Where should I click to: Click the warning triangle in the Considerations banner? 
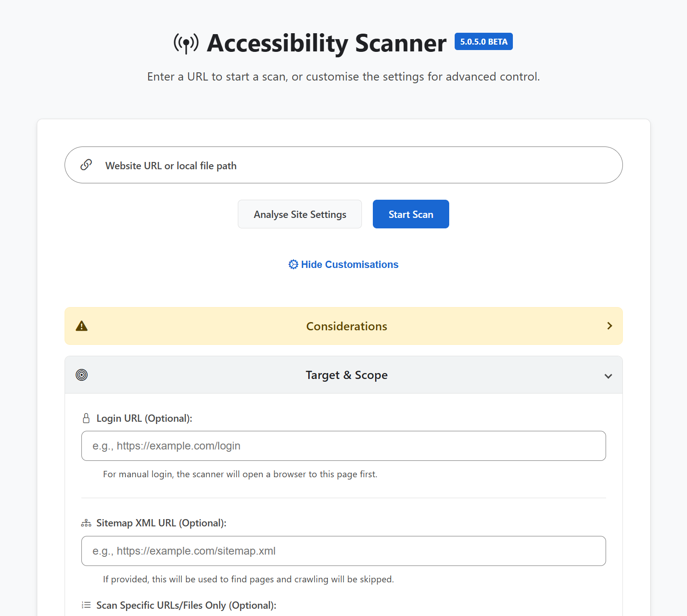(x=81, y=326)
